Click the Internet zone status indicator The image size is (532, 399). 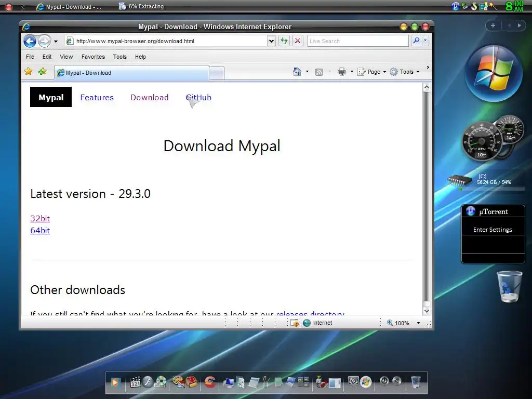click(x=318, y=323)
